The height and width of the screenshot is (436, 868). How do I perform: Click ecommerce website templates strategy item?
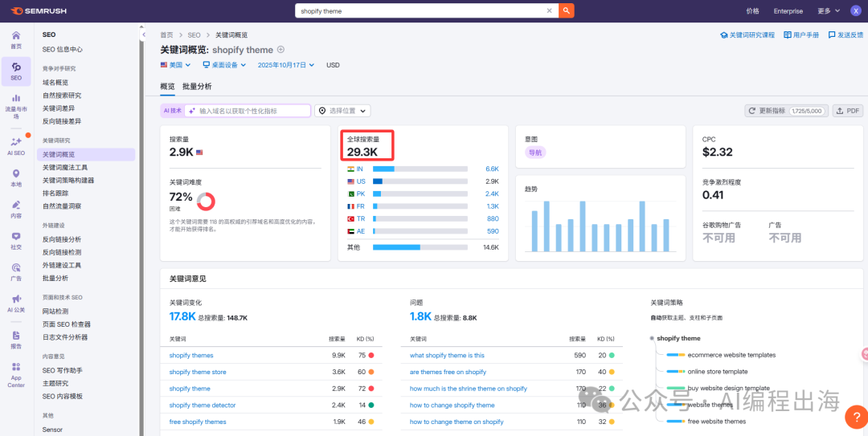pos(731,355)
